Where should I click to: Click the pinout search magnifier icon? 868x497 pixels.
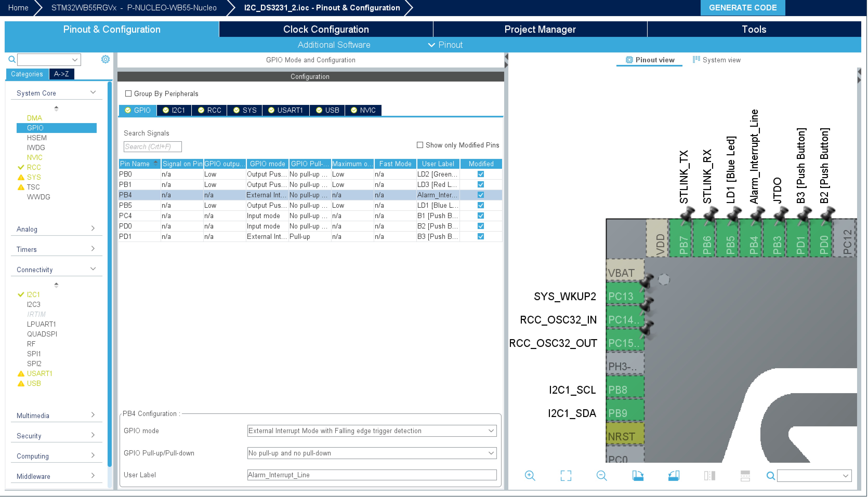pos(770,475)
